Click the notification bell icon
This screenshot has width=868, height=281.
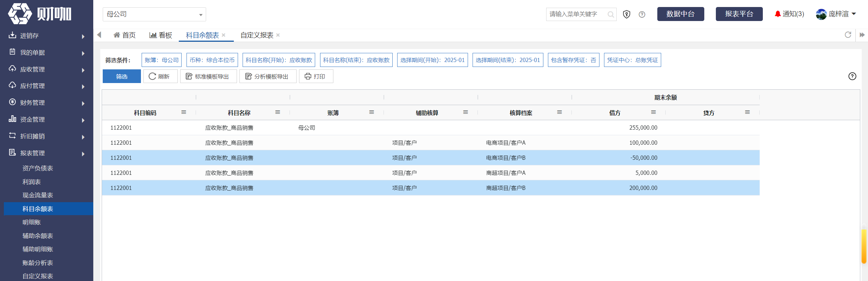(x=778, y=14)
